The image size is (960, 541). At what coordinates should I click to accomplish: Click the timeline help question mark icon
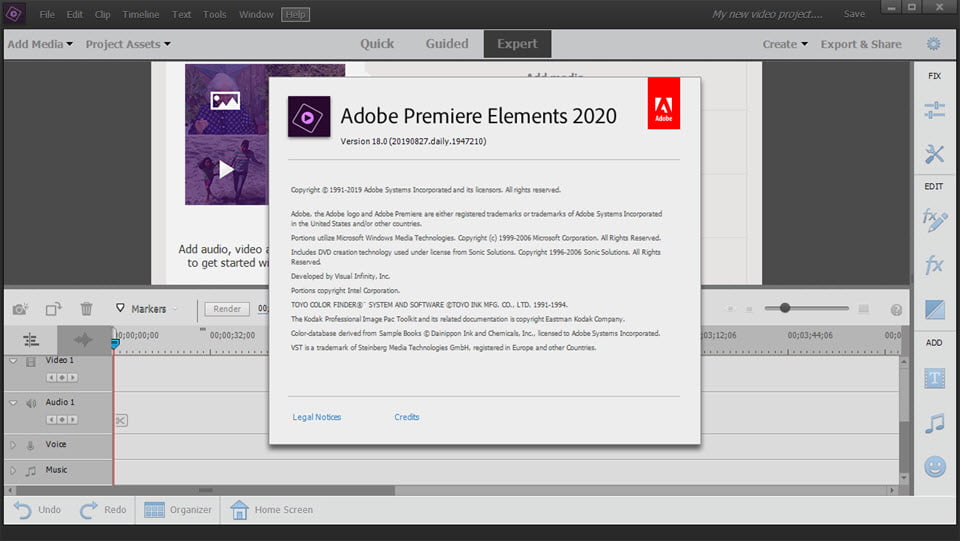(896, 310)
